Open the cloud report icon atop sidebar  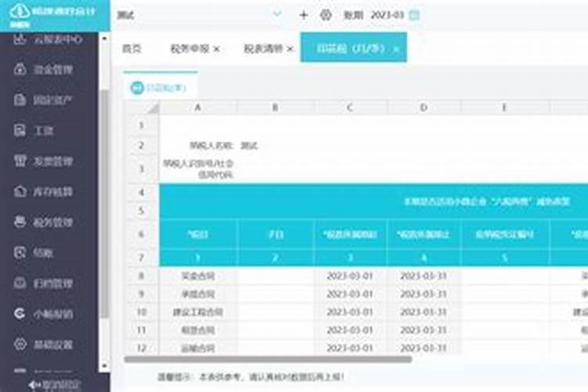click(20, 39)
